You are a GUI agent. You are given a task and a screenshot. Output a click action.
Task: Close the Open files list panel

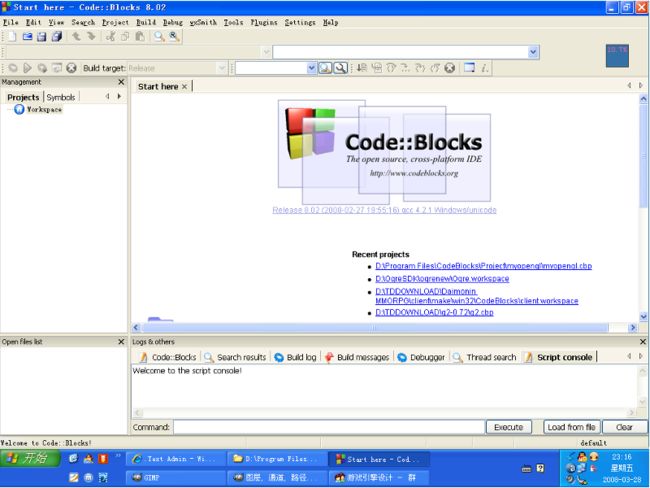coord(121,341)
